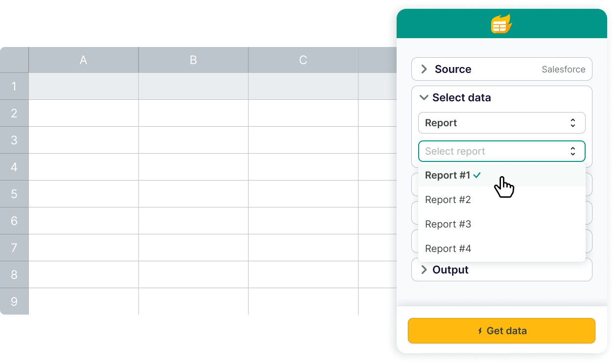The height and width of the screenshot is (364, 615).
Task: Open the Select report dropdown
Action: point(501,151)
